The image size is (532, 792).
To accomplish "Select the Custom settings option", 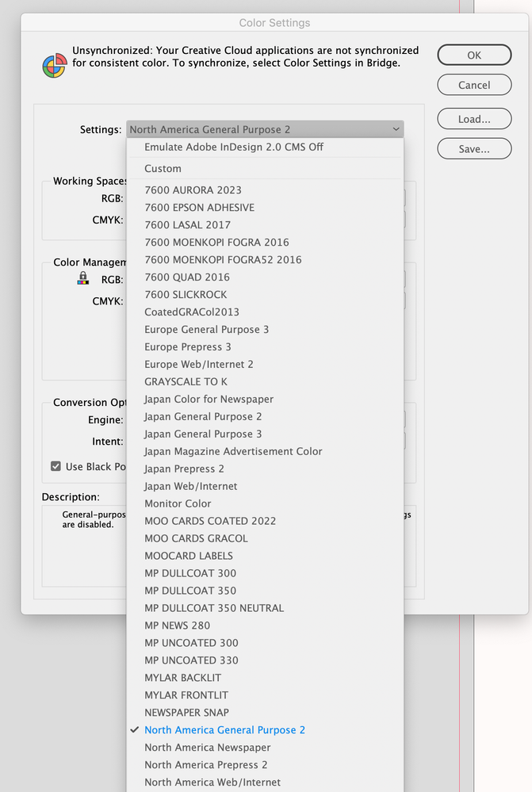I will click(265, 169).
